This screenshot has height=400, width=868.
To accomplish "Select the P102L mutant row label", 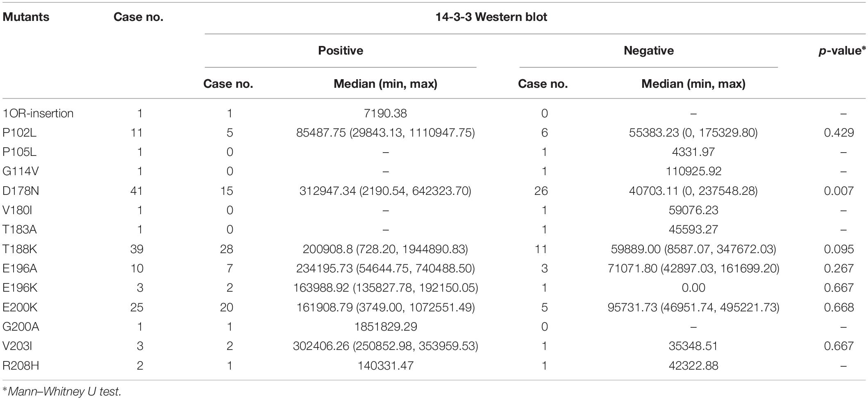I will [x=19, y=133].
